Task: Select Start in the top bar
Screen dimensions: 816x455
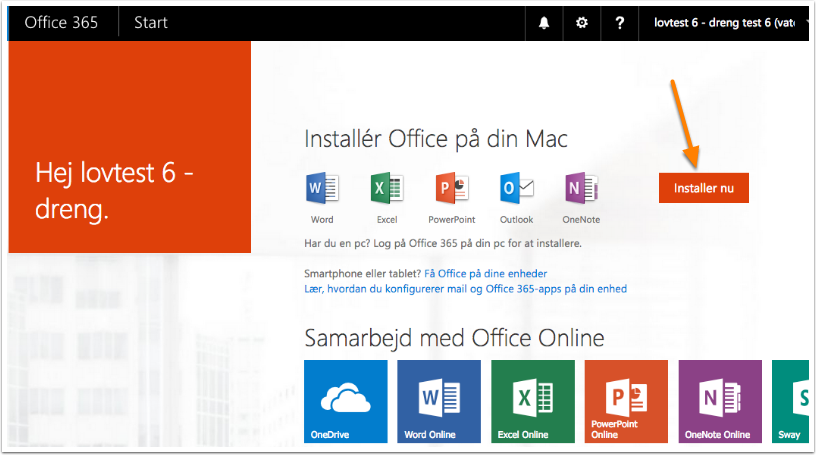Action: pos(150,22)
